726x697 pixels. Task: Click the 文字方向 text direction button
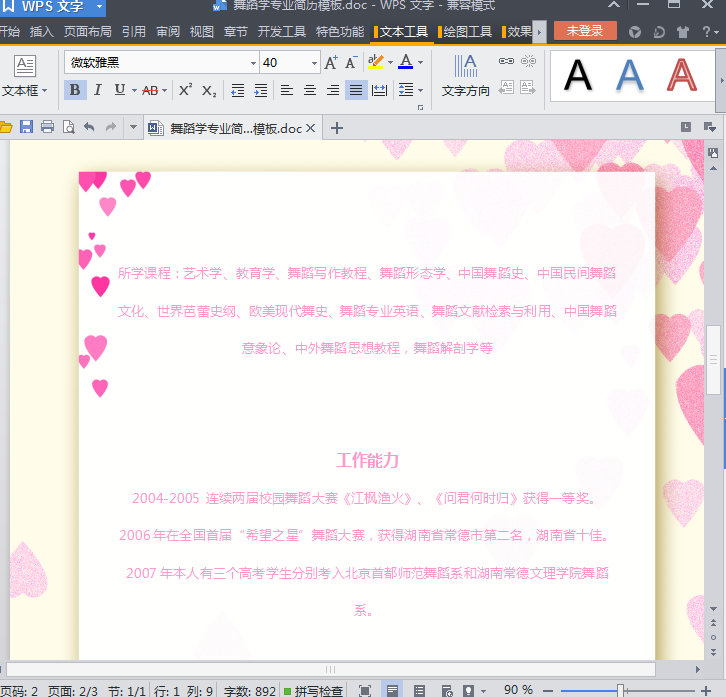pyautogui.click(x=465, y=76)
